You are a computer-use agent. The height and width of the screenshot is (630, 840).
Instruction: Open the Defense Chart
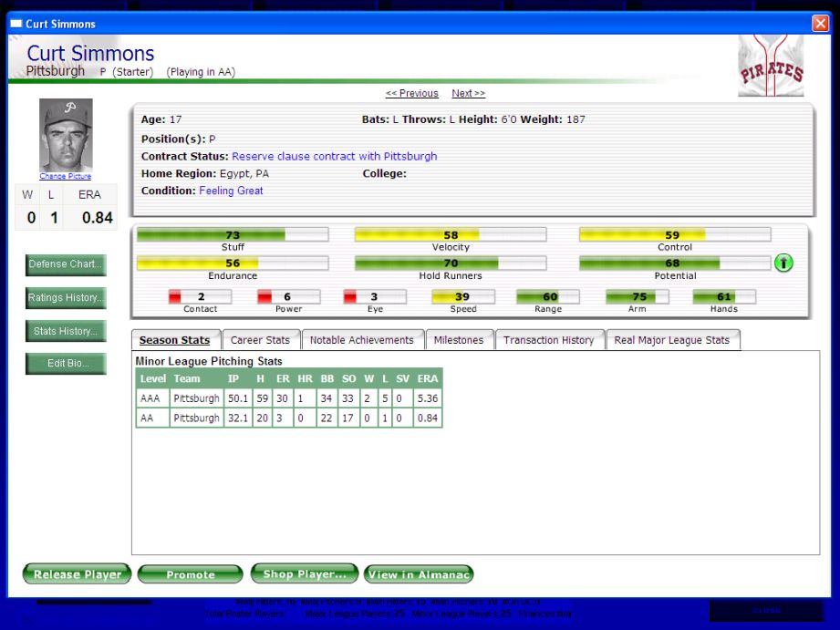point(66,264)
